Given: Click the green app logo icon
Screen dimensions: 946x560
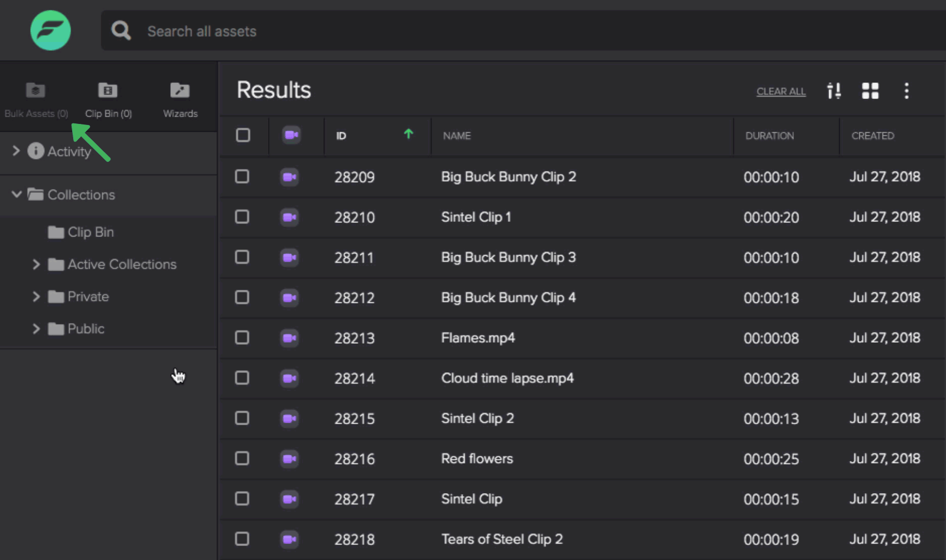Looking at the screenshot, I should 50,31.
